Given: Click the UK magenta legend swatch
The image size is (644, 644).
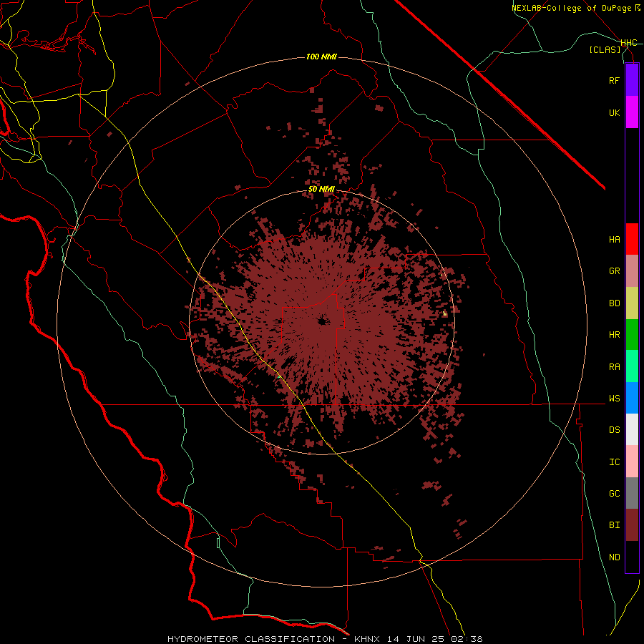Looking at the screenshot, I should pyautogui.click(x=632, y=112).
